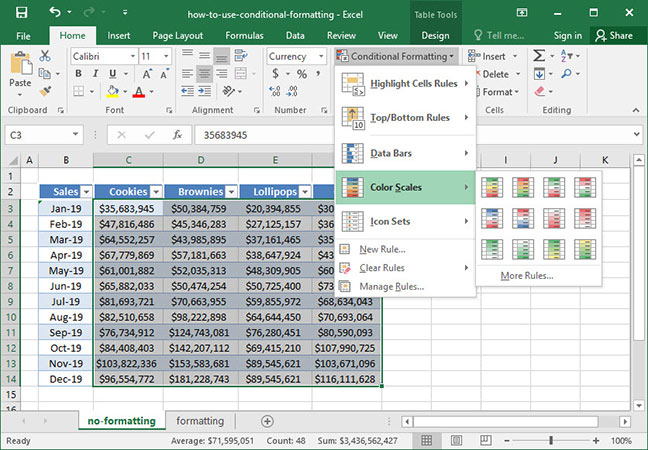Open Icon Sets submenu
648x450 pixels.
[405, 221]
